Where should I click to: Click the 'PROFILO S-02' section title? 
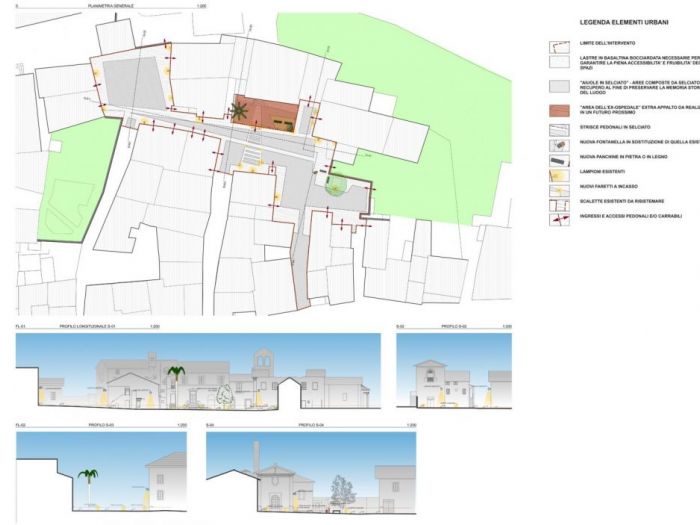click(454, 326)
